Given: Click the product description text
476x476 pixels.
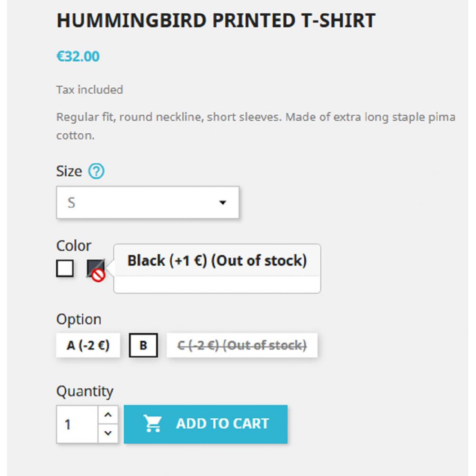Looking at the screenshot, I should click(x=256, y=126).
